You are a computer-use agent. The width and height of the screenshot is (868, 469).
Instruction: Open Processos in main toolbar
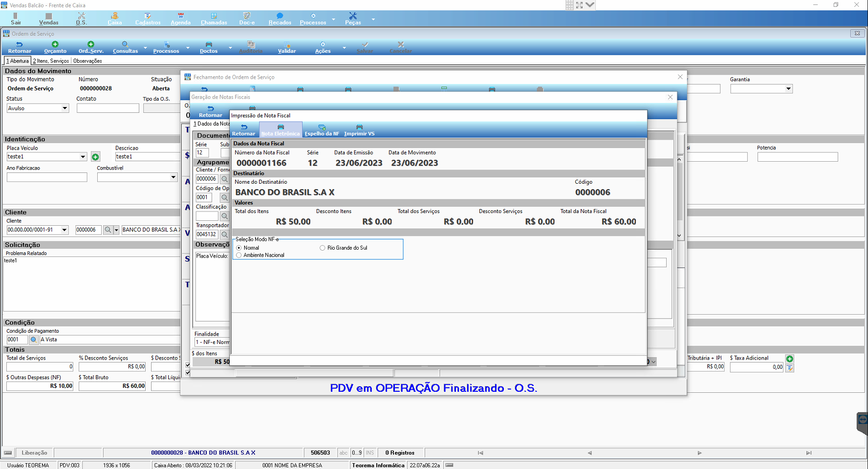[313, 19]
